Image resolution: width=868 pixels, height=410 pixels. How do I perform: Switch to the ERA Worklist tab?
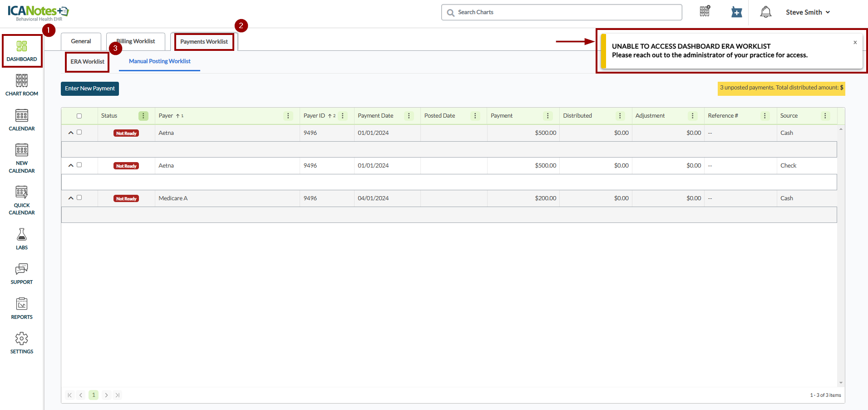[87, 62]
